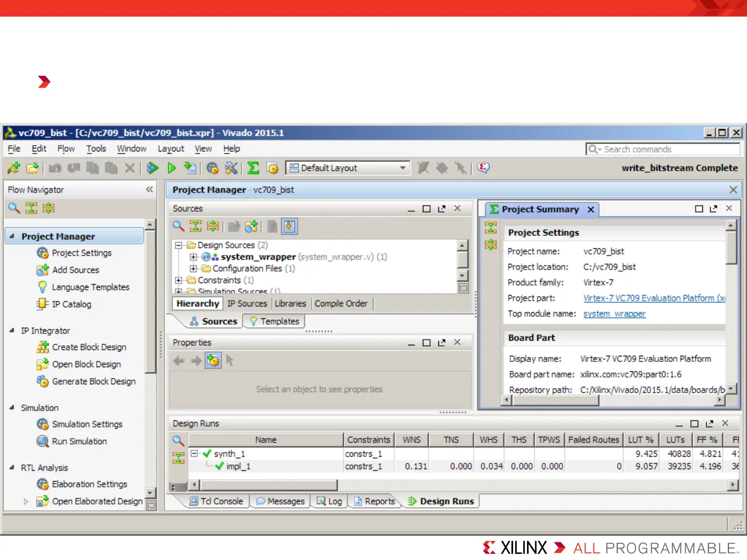747x560 pixels.
Task: Expand system_wrapper tree node
Action: [193, 257]
